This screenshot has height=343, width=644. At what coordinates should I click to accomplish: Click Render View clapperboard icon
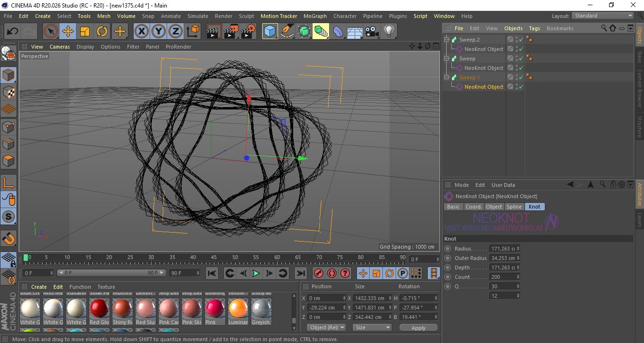214,32
